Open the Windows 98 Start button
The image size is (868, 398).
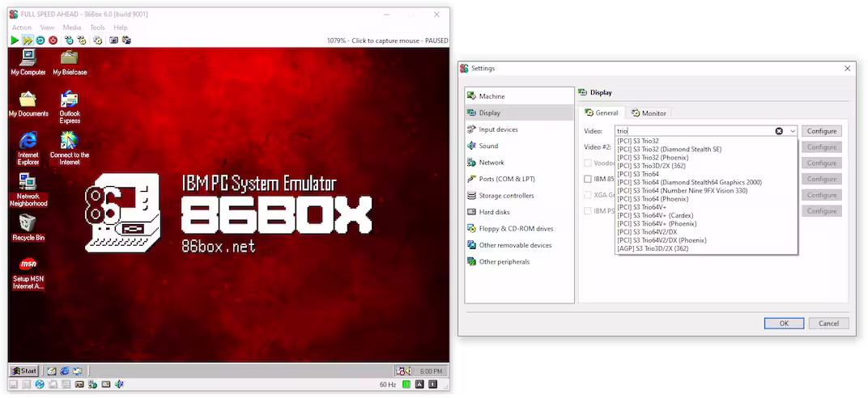point(23,371)
